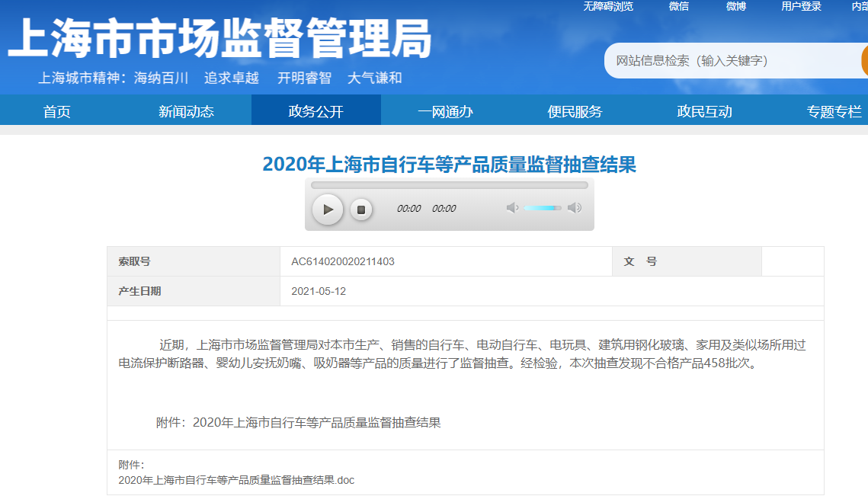Open the 首页 navigation item
This screenshot has width=868, height=496.
57,111
